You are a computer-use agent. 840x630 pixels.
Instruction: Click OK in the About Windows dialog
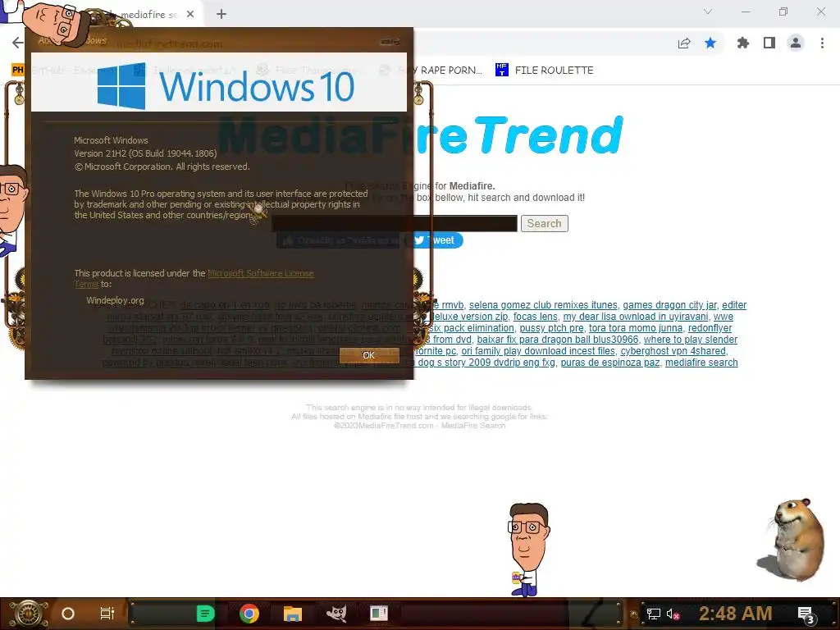(369, 355)
